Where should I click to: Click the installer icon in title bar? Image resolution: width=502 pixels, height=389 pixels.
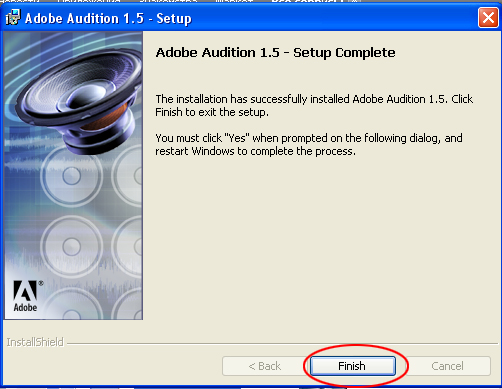click(13, 17)
